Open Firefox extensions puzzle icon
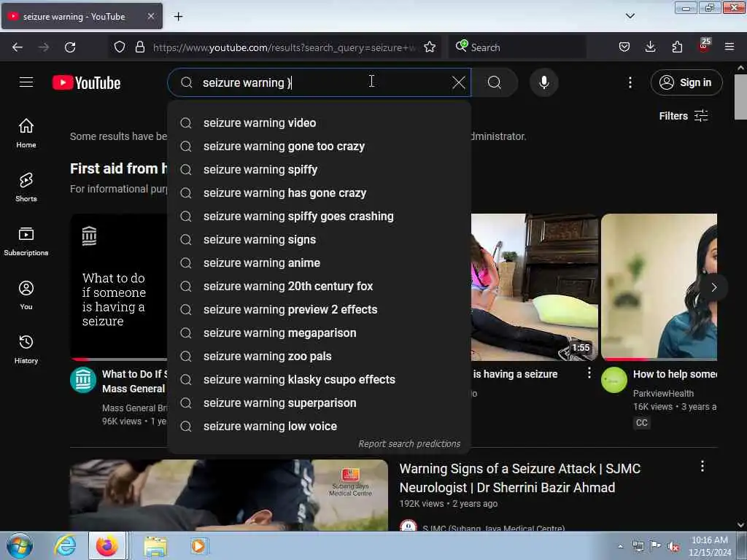 677,47
